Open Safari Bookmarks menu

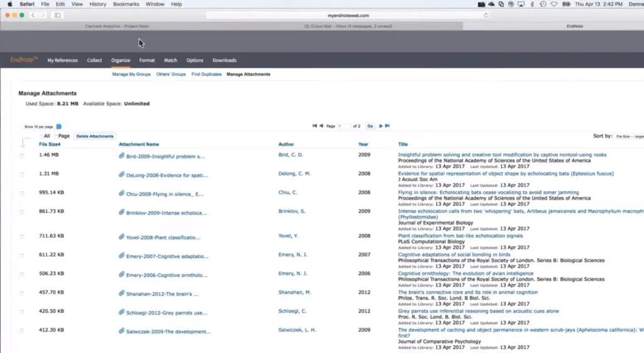(x=126, y=4)
